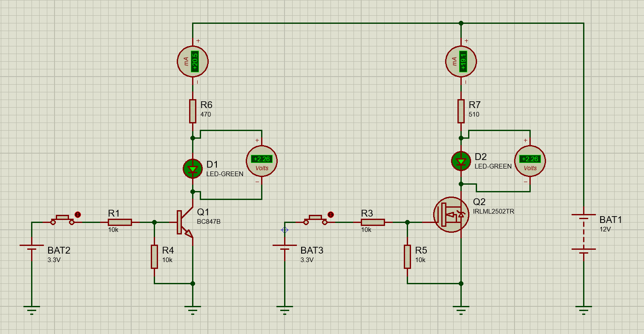Click the LED-GREEN text beside D1
644x334 pixels.
[225, 174]
